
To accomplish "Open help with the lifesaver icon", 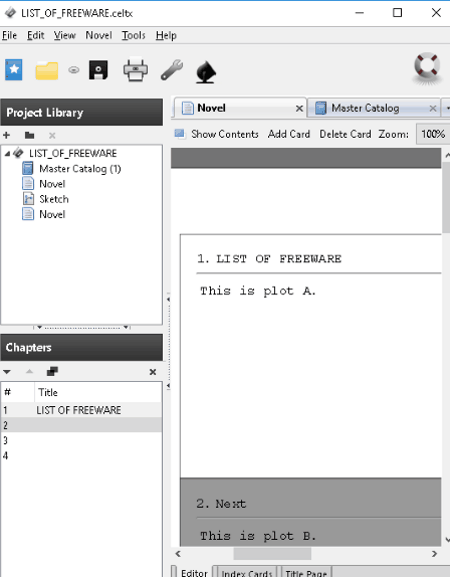I will [427, 68].
